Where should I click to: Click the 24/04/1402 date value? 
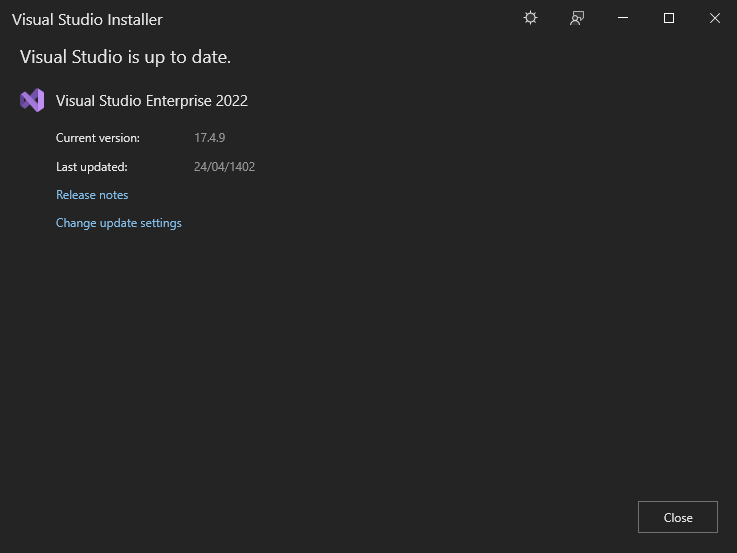point(225,167)
